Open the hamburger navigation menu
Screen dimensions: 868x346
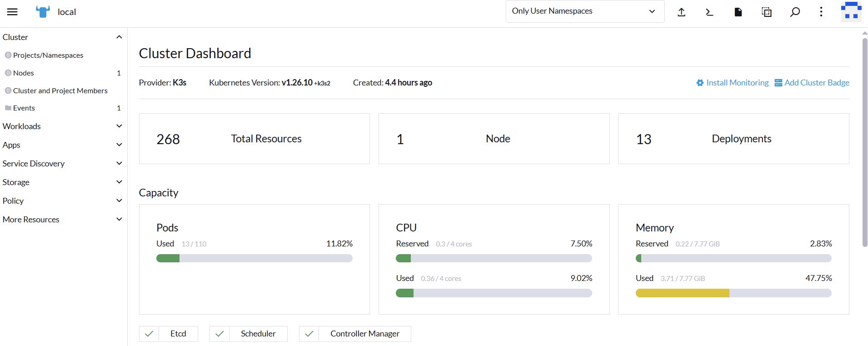coord(12,12)
